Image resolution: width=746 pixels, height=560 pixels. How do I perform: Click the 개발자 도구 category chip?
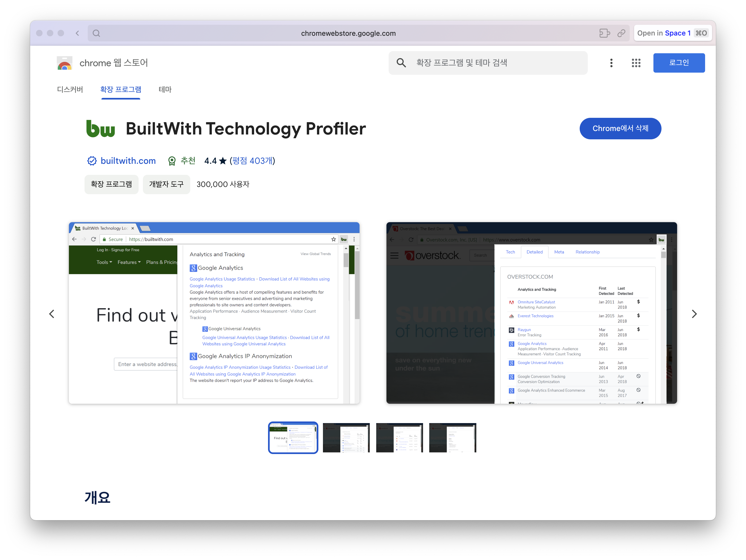point(166,185)
